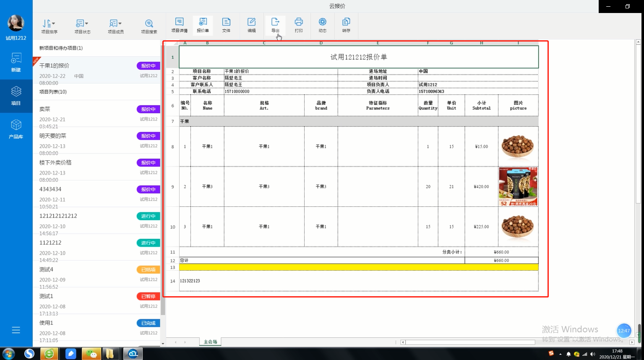The width and height of the screenshot is (644, 360).
Task: Open the 产品库 product library
Action: 16,129
